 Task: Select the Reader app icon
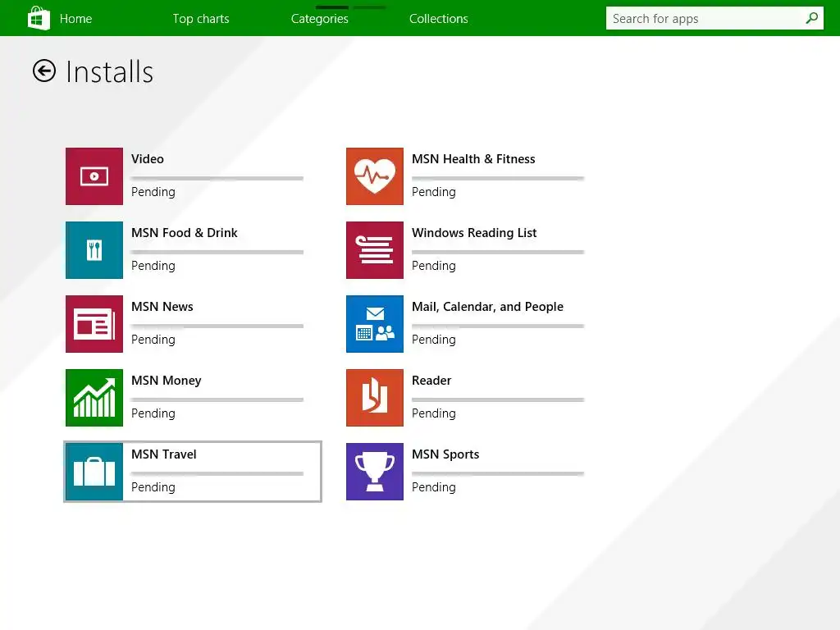374,398
